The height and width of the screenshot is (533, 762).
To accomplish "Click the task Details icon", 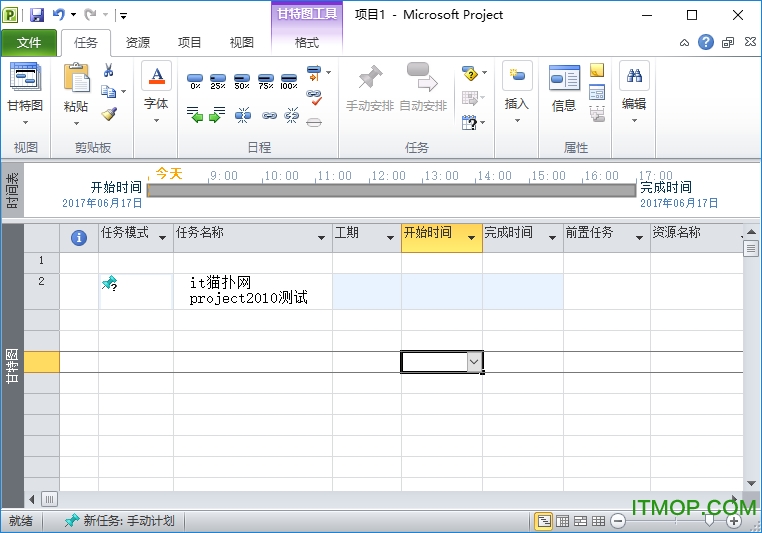I will point(597,92).
